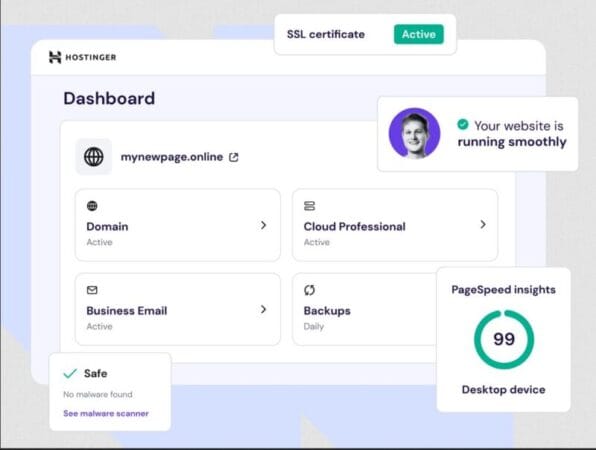The image size is (596, 450).
Task: Click the user avatar photo
Action: 414,133
